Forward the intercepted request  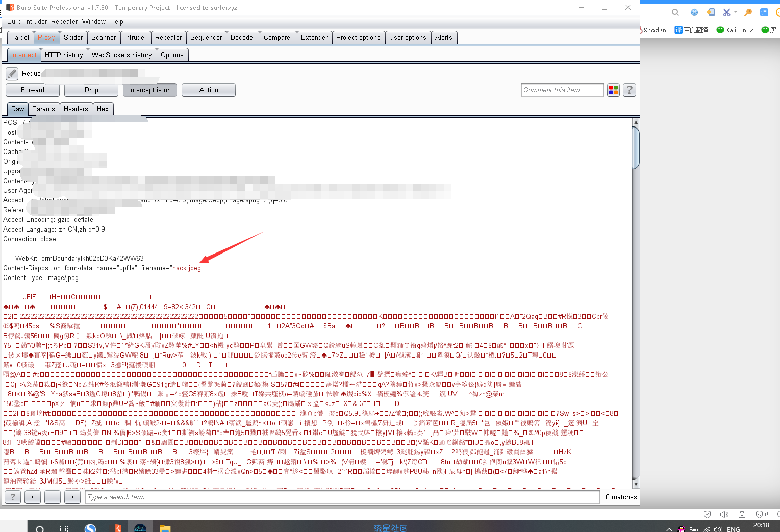[33, 90]
